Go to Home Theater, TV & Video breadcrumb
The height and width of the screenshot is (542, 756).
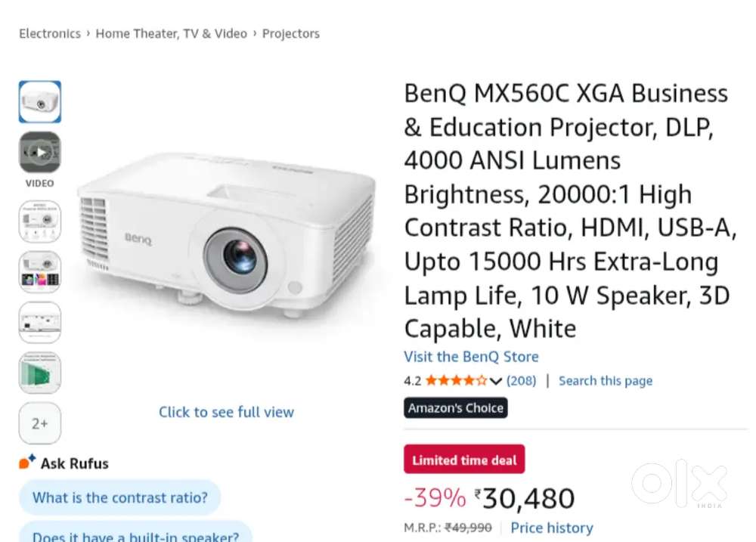171,33
